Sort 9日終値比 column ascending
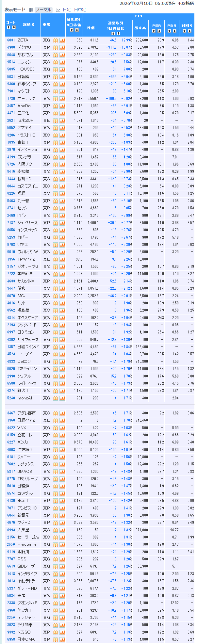 113,33
